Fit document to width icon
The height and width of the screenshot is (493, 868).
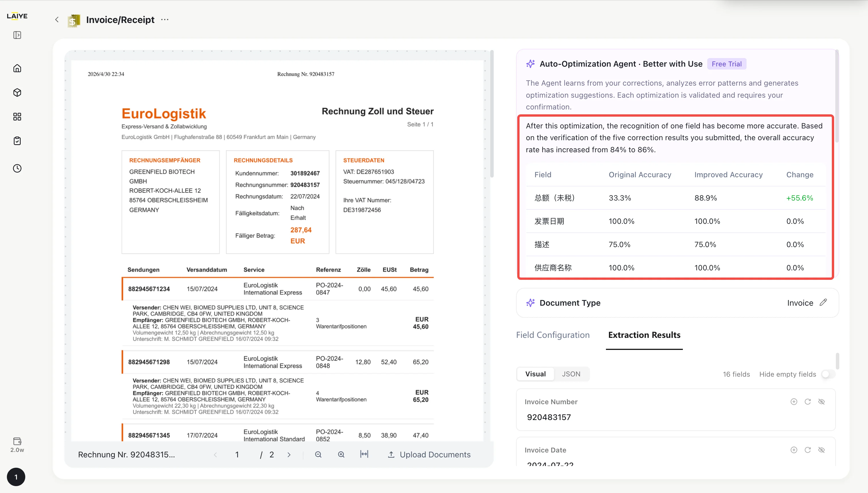click(364, 454)
